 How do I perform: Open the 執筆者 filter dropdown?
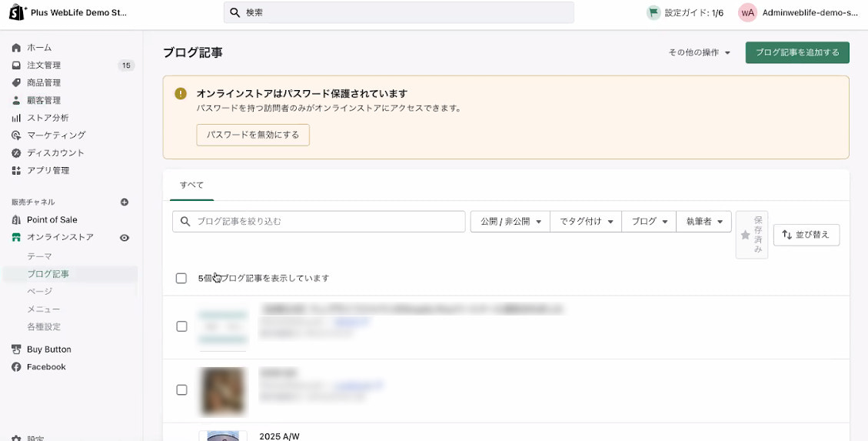tap(704, 222)
